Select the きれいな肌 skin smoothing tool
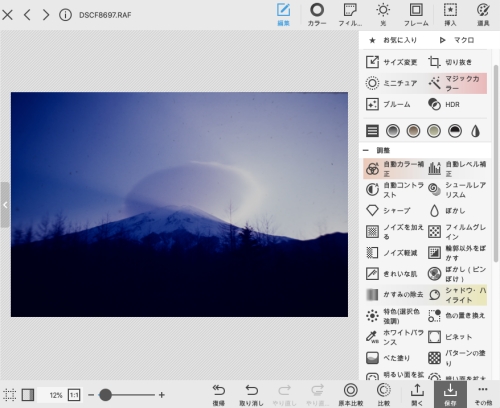The width and height of the screenshot is (500, 408). click(x=392, y=274)
